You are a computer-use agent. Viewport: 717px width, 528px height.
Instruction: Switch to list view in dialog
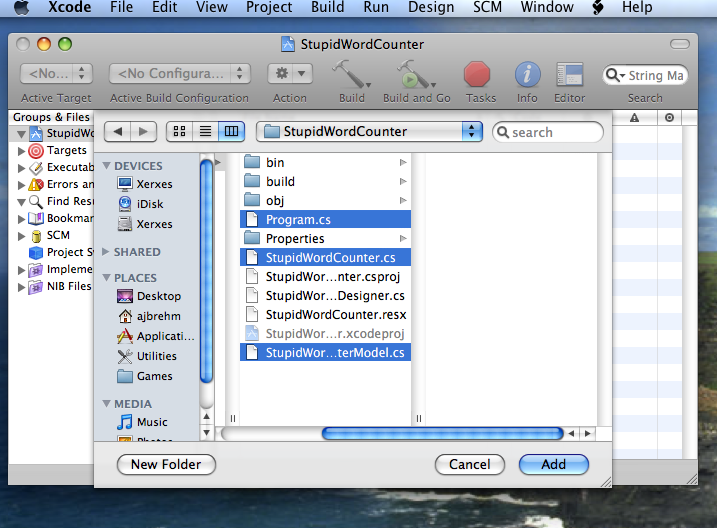[206, 132]
